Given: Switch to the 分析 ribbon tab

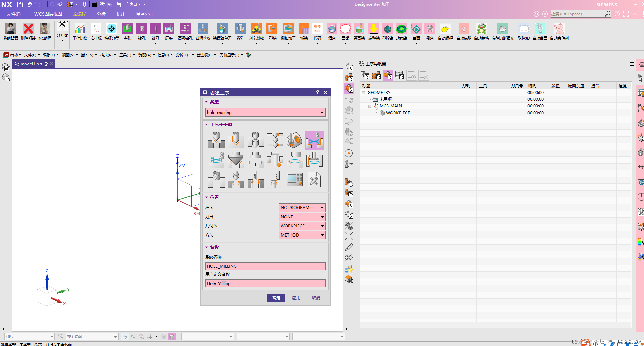Looking at the screenshot, I should [101, 14].
